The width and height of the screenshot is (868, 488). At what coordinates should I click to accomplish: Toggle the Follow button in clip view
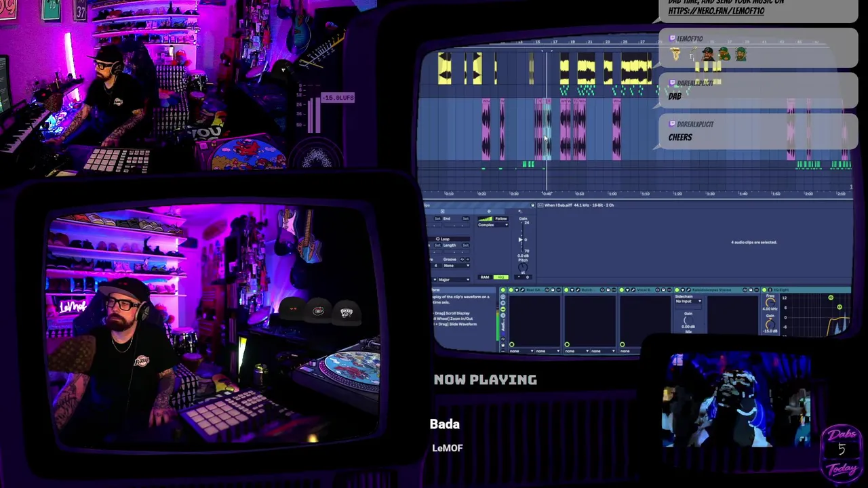point(501,219)
